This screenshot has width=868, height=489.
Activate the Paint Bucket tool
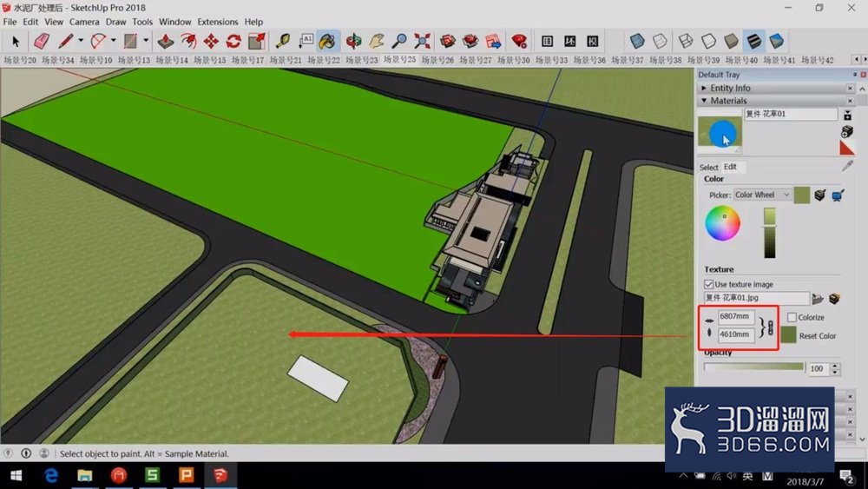coord(328,41)
